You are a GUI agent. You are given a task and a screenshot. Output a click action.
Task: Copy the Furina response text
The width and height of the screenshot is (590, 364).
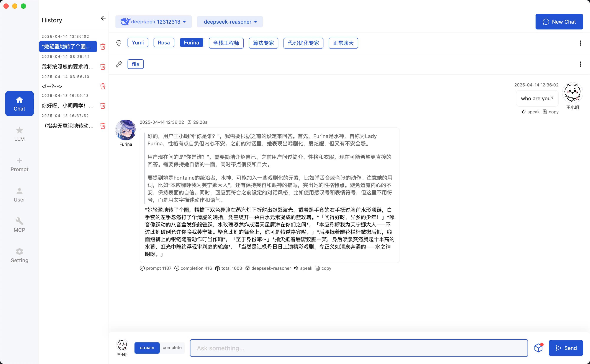pos(323,268)
